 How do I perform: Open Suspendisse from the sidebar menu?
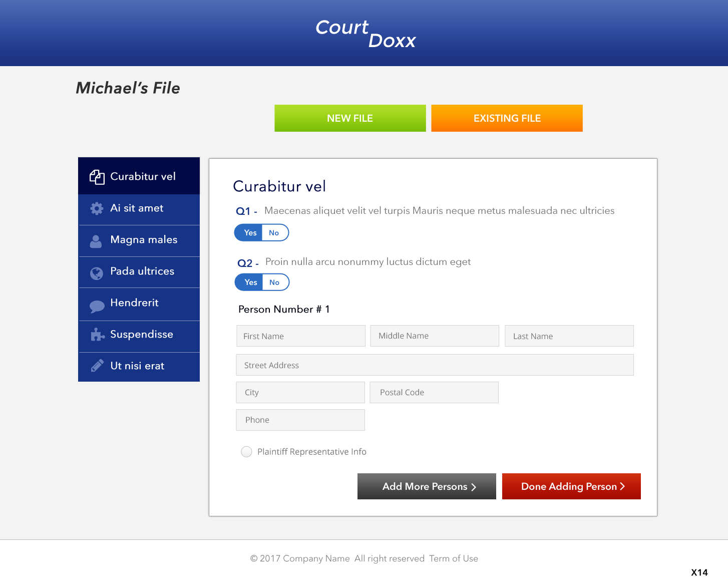point(139,337)
